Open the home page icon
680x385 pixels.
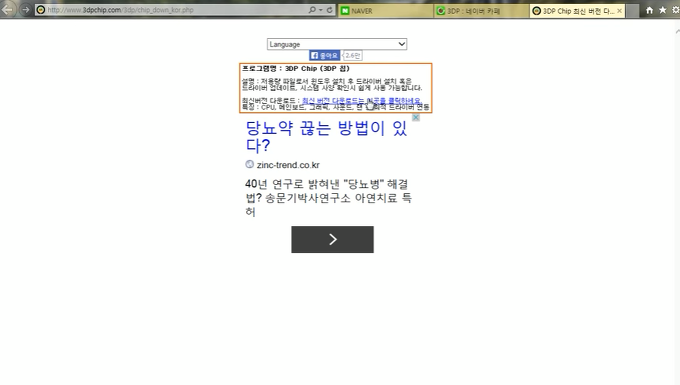pyautogui.click(x=649, y=10)
